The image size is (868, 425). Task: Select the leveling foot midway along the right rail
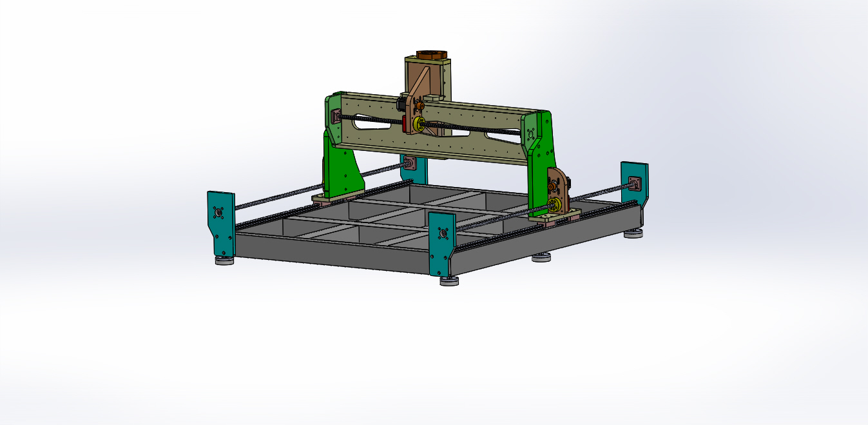click(x=541, y=257)
